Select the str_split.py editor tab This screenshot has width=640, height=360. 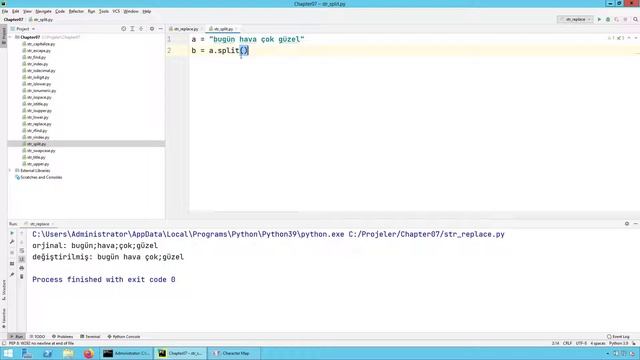(223, 29)
